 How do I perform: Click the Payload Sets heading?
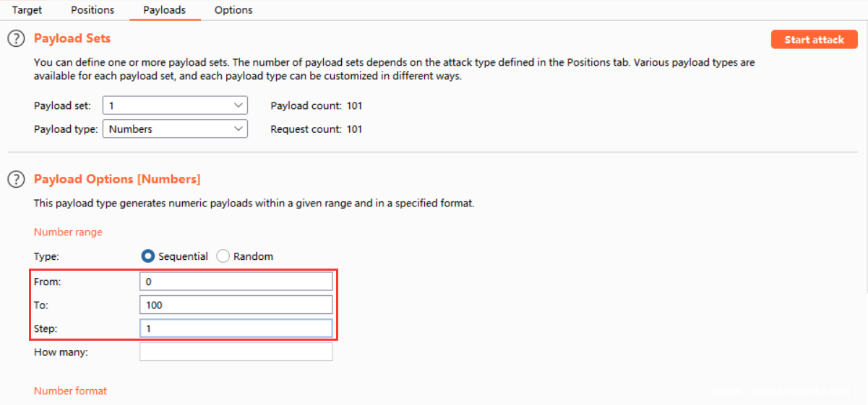tap(72, 38)
